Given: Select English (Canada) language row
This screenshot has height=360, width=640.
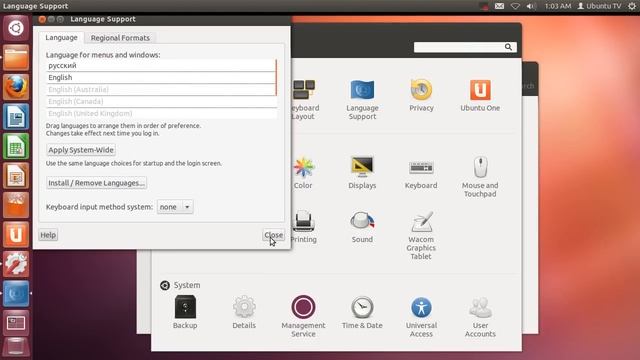Looking at the screenshot, I should tap(161, 101).
